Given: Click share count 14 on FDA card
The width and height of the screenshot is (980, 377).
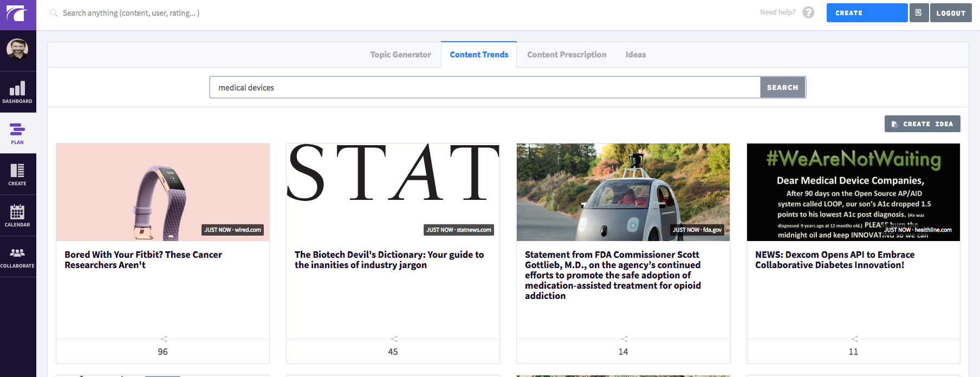Looking at the screenshot, I should pyautogui.click(x=623, y=352).
